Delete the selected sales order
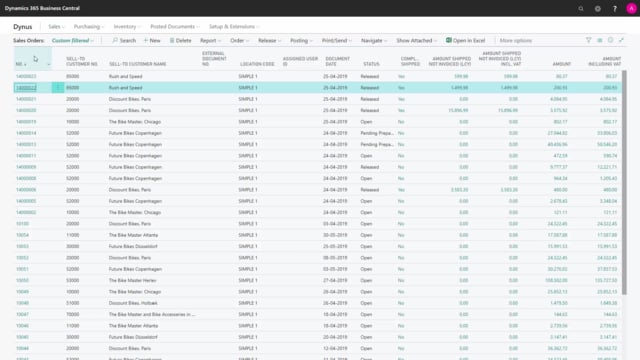 click(x=180, y=40)
